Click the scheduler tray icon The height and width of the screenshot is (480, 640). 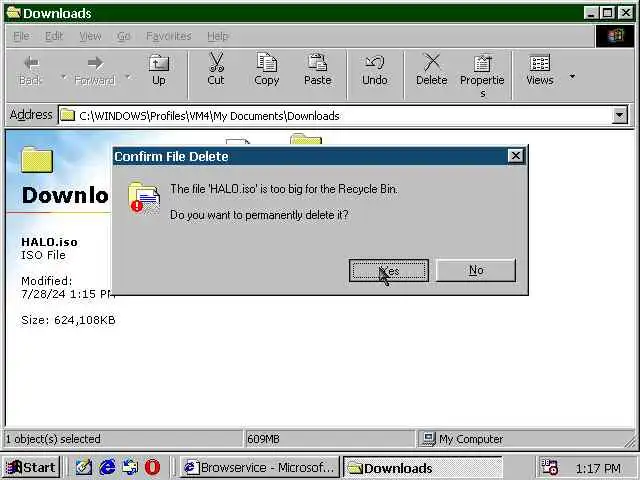coord(549,467)
